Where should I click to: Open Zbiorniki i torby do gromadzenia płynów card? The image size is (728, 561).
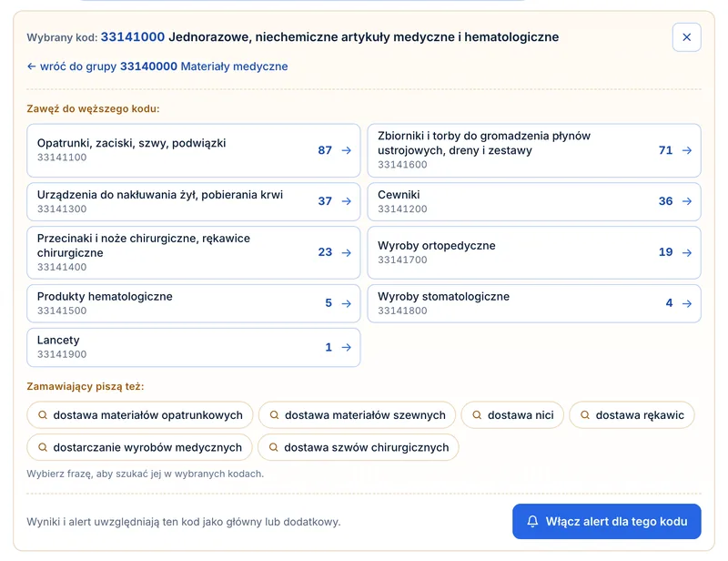(534, 150)
